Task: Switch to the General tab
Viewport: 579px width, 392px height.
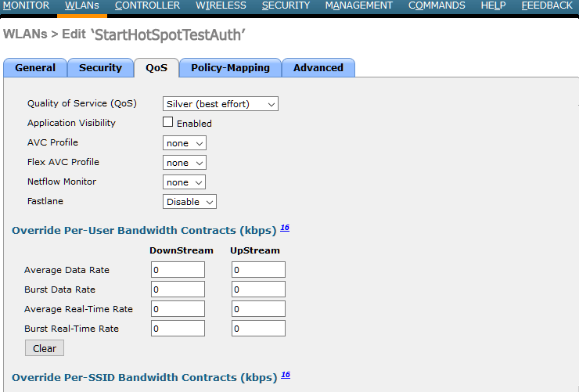Action: click(x=35, y=68)
